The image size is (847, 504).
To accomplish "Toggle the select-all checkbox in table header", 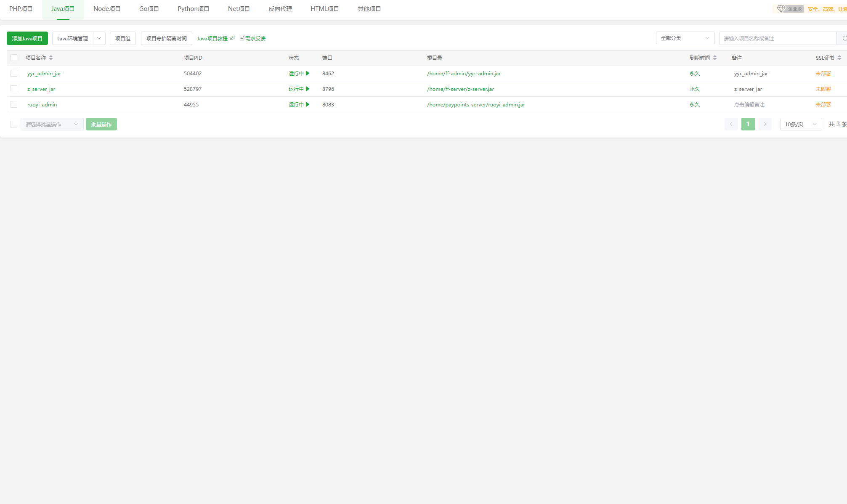I will (x=14, y=58).
